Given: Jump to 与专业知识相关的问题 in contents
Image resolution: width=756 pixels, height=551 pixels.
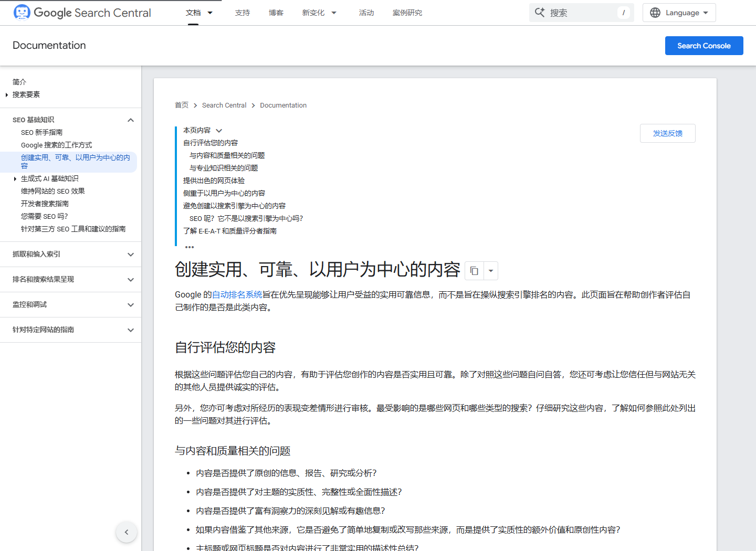Looking at the screenshot, I should (224, 168).
